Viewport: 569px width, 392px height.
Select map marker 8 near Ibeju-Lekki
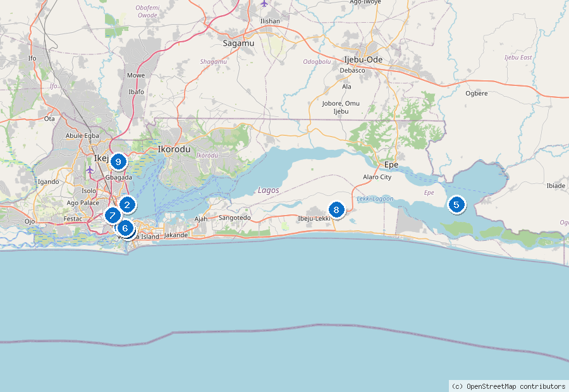(x=336, y=210)
